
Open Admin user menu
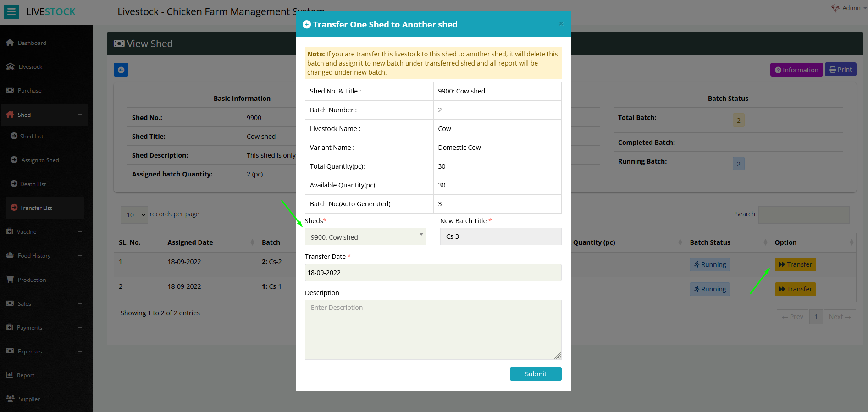click(x=847, y=8)
